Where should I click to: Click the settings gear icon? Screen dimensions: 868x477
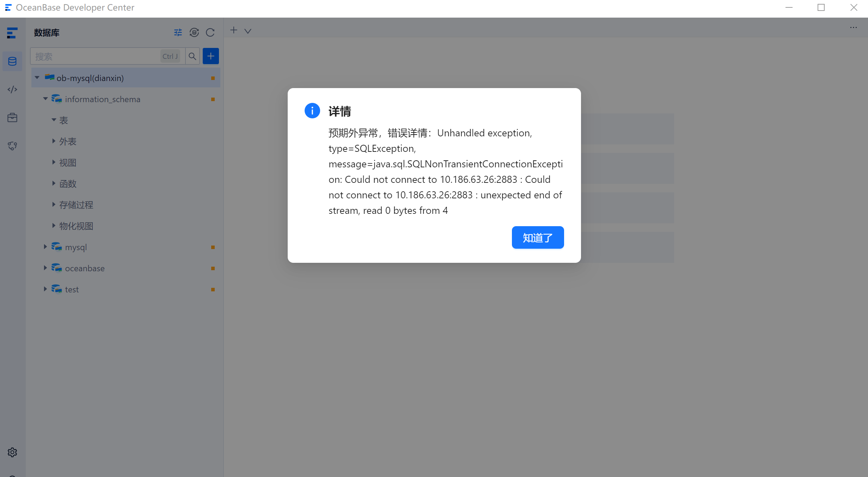[12, 452]
